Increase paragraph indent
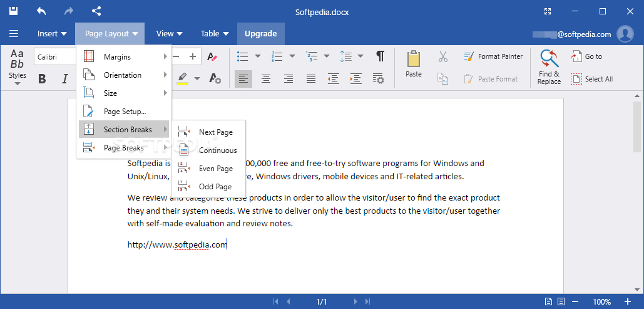This screenshot has width=644, height=309. pos(355,78)
